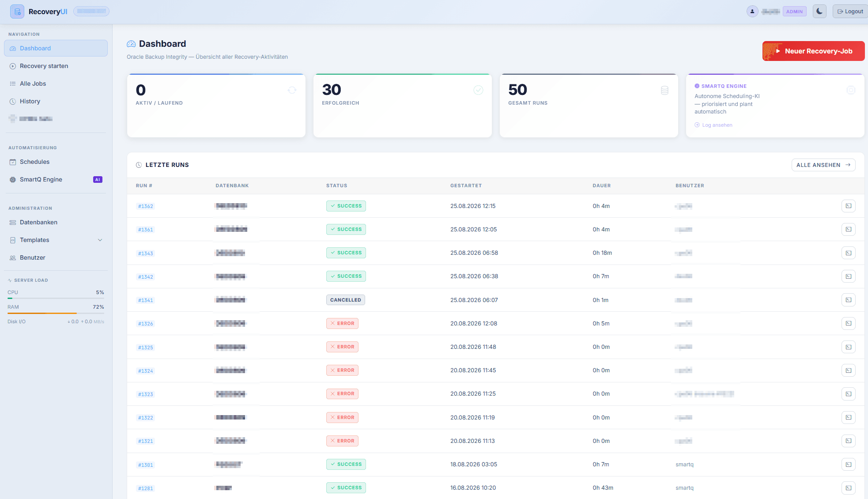Toggle dark mode with the moon icon
The width and height of the screenshot is (868, 499).
coord(819,11)
